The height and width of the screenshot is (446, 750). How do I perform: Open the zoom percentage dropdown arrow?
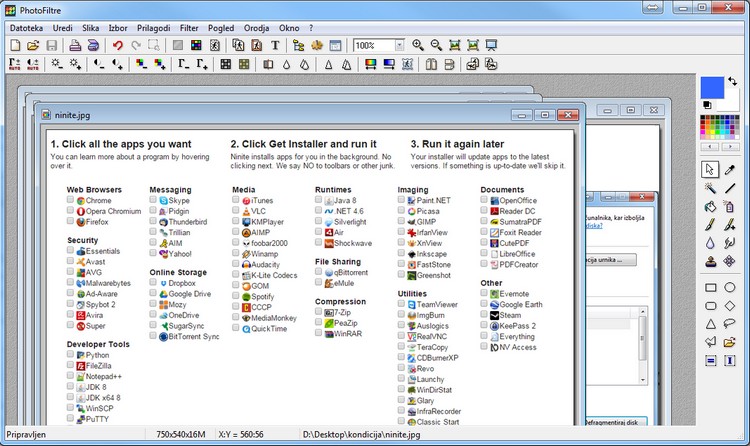pos(399,45)
